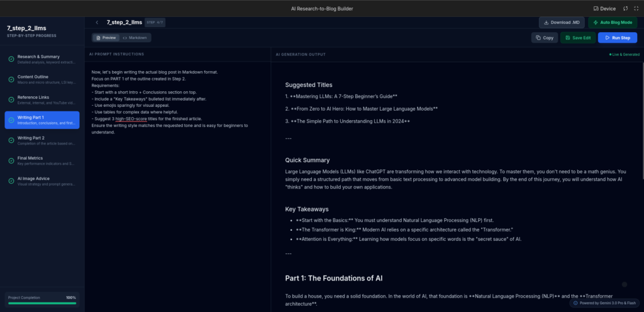This screenshot has width=644, height=312.
Task: Click the Part 1: The Foundations of AI heading
Action: pos(334,278)
